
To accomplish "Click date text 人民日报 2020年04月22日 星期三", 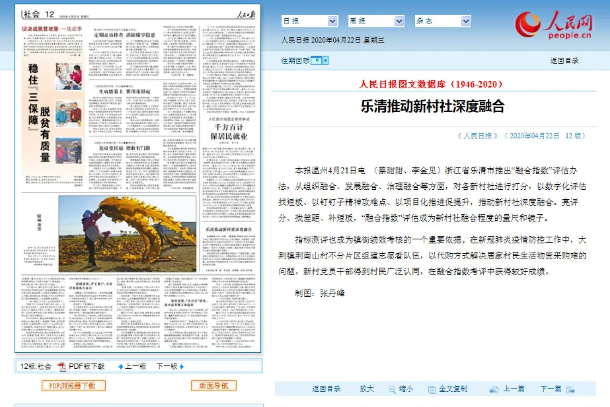I will click(x=333, y=40).
